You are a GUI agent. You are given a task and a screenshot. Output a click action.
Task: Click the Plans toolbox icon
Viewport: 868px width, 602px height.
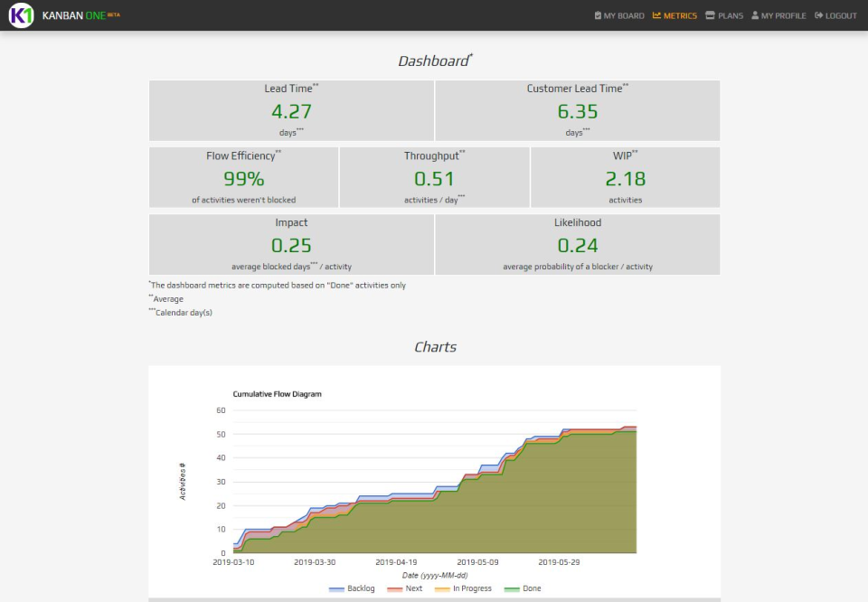click(x=710, y=15)
